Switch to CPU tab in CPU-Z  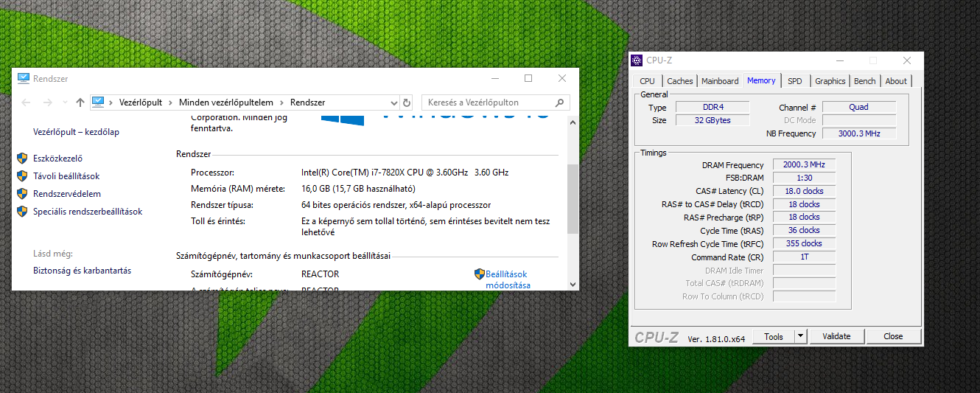(647, 81)
